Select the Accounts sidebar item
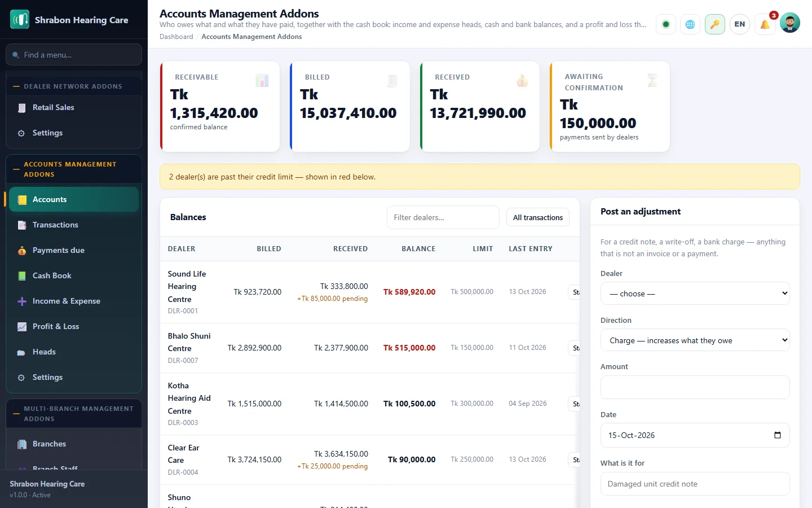812x508 pixels. click(74, 199)
